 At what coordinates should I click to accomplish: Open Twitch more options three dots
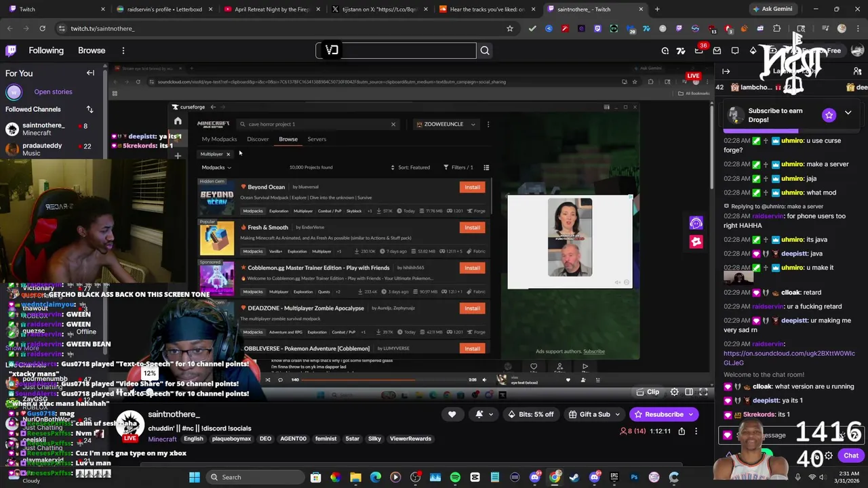[123, 50]
